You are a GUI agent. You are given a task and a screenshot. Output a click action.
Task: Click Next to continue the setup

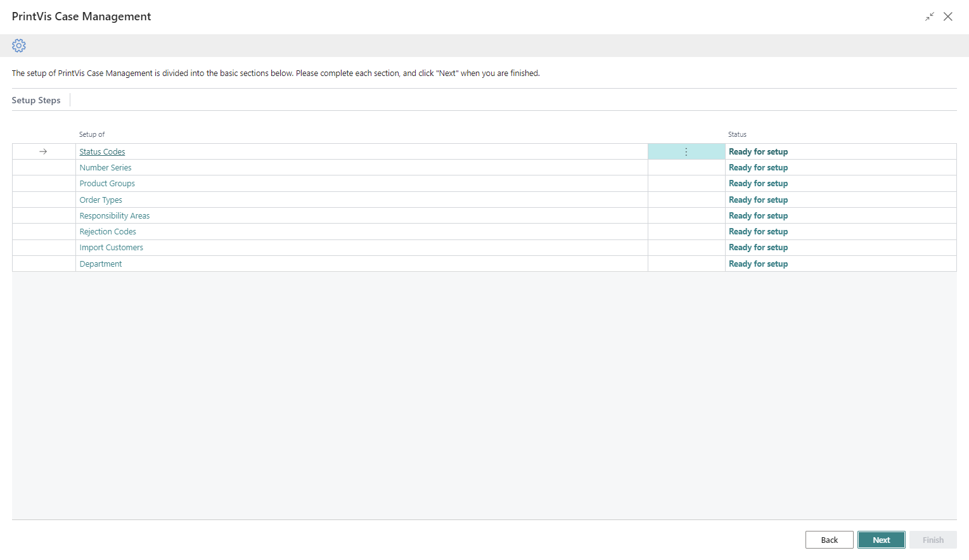tap(882, 540)
